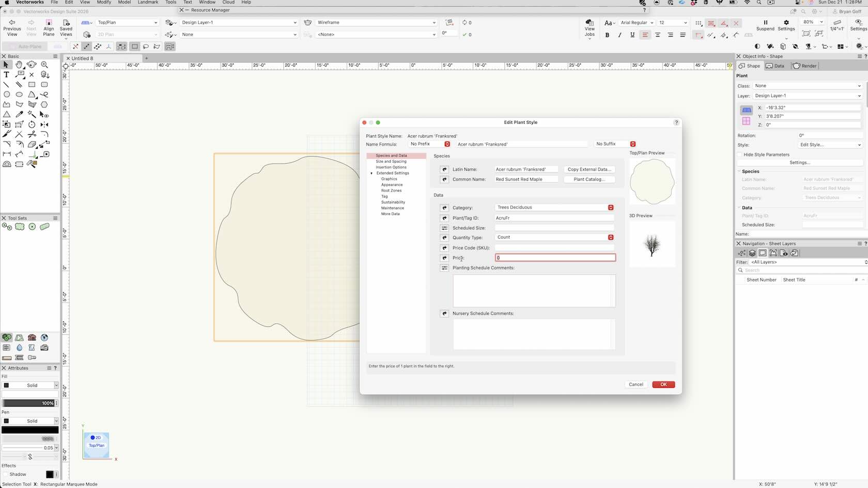
Task: Select the Mirror tool
Action: click(x=44, y=124)
